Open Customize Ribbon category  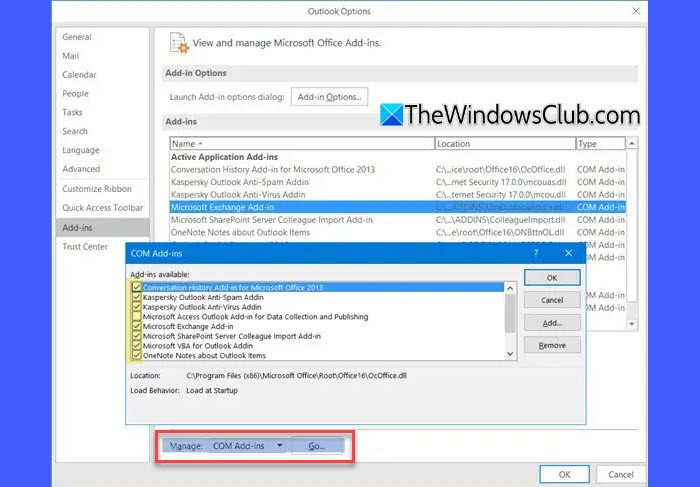[97, 189]
